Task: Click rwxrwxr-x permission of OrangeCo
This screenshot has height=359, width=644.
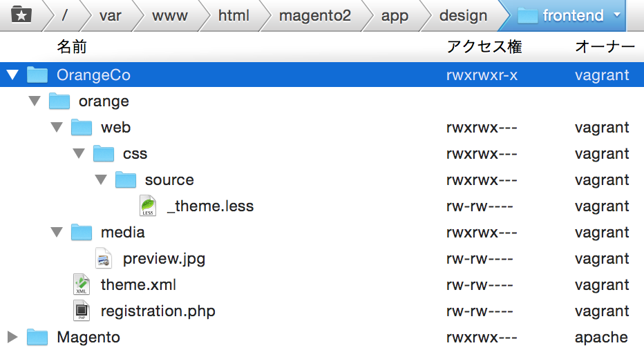Action: pos(482,75)
